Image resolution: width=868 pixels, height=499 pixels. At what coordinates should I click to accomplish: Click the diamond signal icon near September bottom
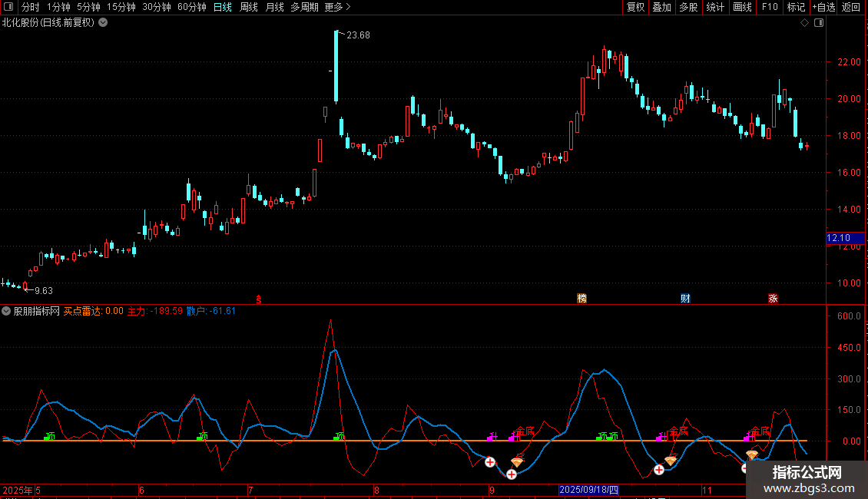pos(517,461)
